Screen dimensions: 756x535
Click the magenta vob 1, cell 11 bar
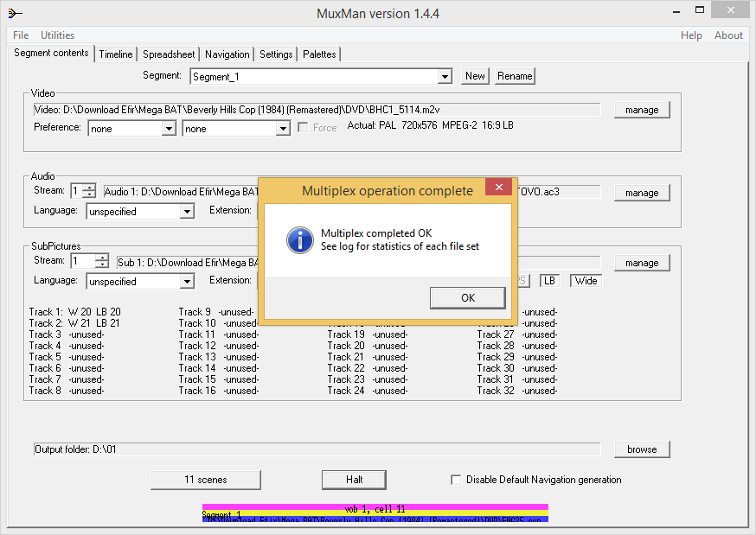pos(375,507)
